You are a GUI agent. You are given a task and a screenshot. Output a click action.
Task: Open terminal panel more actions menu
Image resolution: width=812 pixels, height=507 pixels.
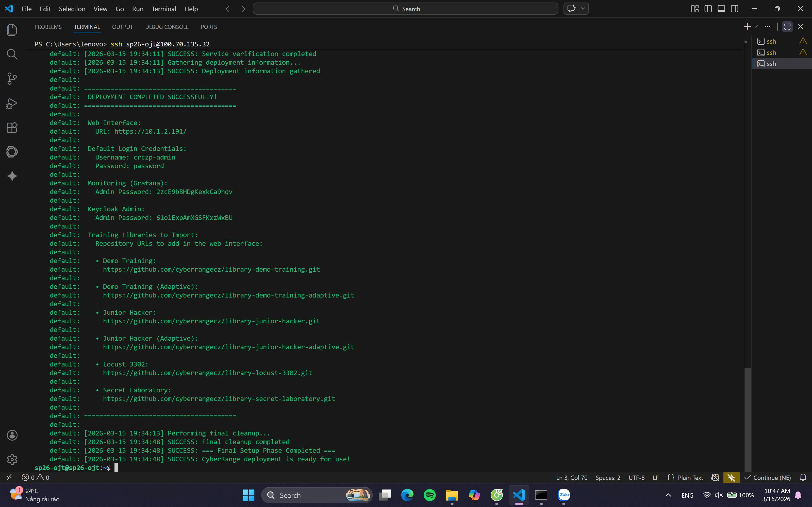(768, 27)
